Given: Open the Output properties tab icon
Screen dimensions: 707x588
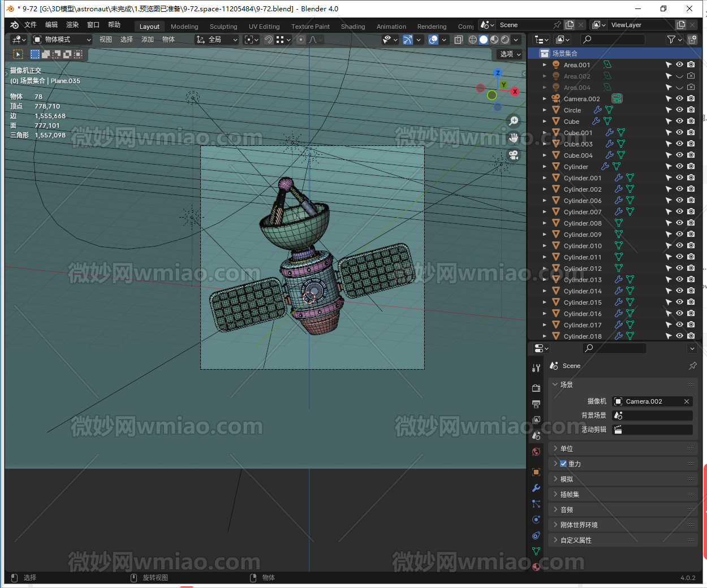Looking at the screenshot, I should tap(536, 404).
